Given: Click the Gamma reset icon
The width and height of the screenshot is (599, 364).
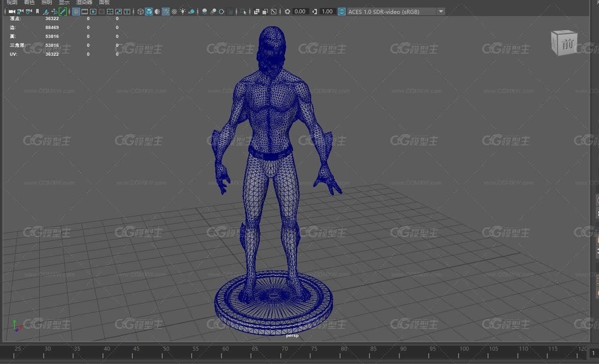Looking at the screenshot, I should [x=315, y=12].
